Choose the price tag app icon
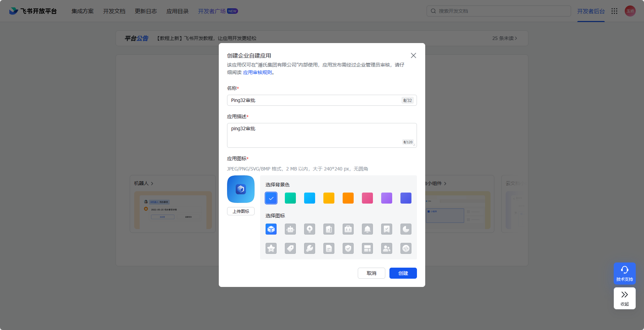The image size is (644, 330). (x=290, y=248)
